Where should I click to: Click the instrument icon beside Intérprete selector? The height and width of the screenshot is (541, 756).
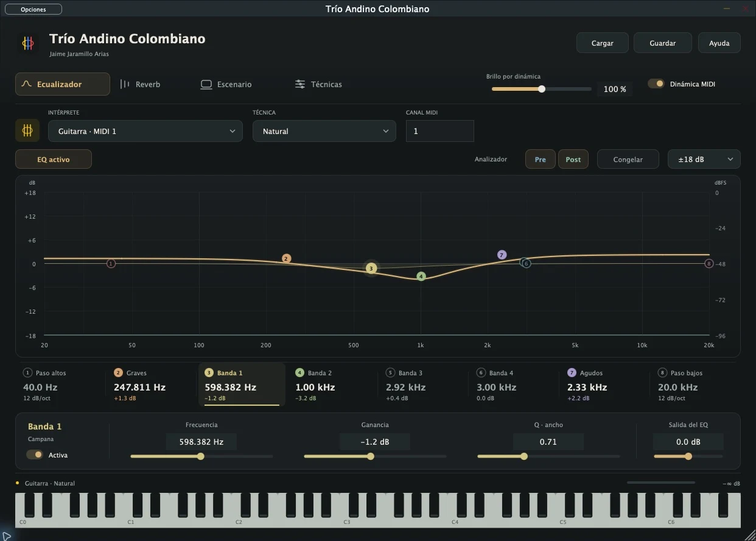pyautogui.click(x=27, y=130)
